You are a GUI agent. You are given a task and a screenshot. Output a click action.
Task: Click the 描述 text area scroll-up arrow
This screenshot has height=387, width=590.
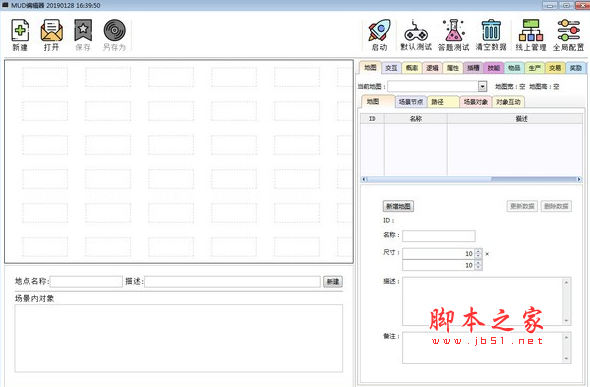(566, 282)
